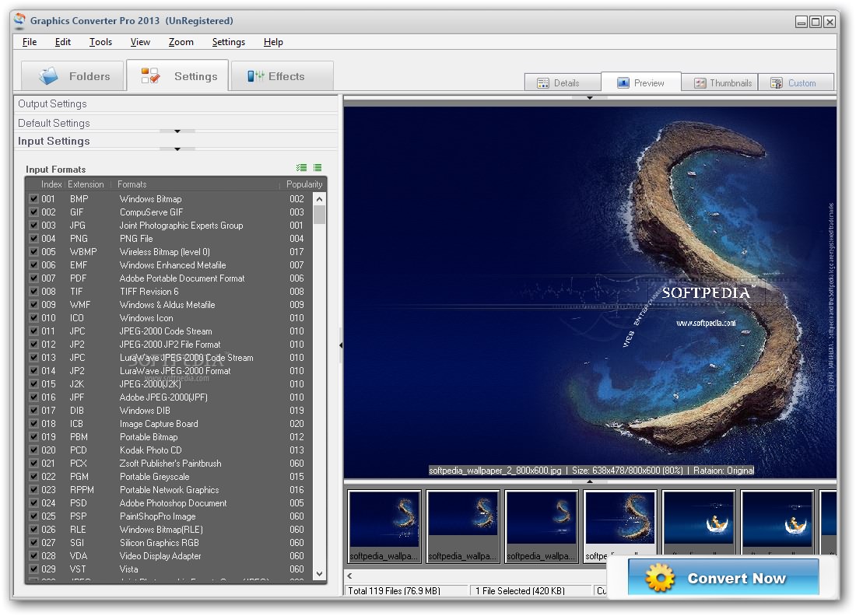
Task: Open the Edit menu
Action: 63,42
